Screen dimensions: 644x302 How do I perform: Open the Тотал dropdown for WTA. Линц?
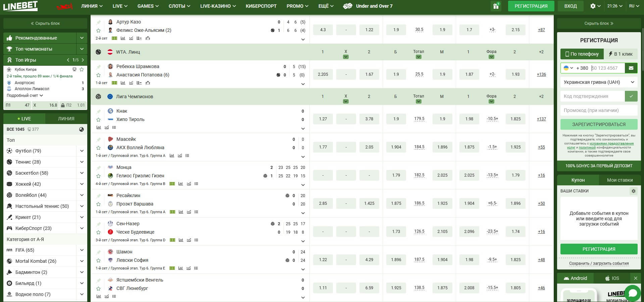[x=418, y=57]
